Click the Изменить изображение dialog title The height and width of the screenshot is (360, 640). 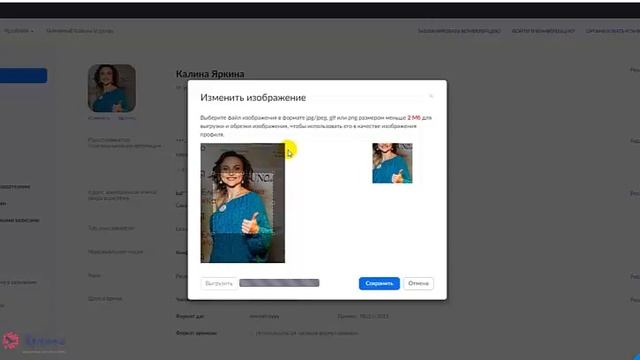pyautogui.click(x=253, y=98)
